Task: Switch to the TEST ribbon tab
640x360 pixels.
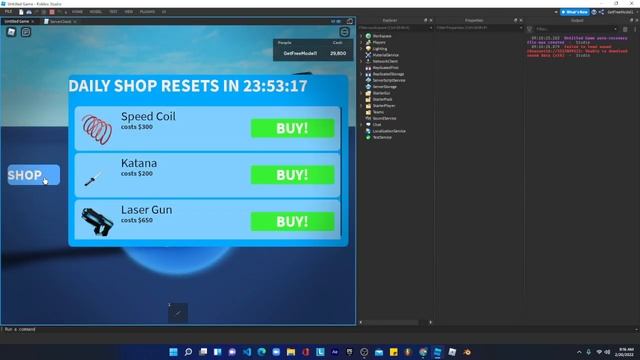Action: (113, 12)
